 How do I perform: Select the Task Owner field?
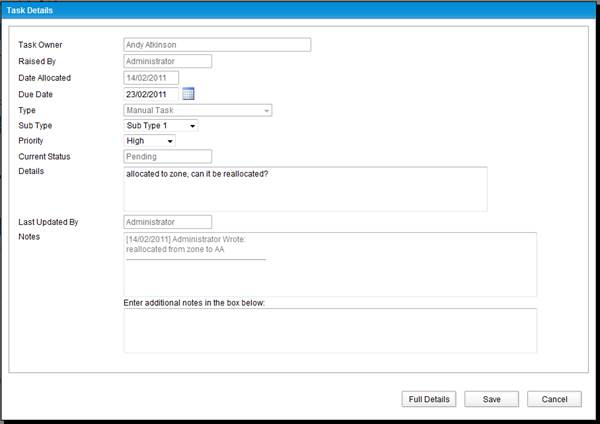coord(217,45)
